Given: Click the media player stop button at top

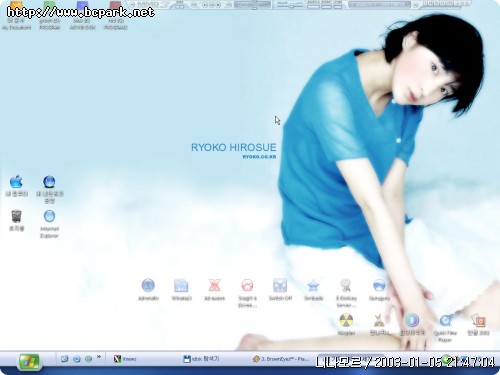Looking at the screenshot, I should point(218,5).
